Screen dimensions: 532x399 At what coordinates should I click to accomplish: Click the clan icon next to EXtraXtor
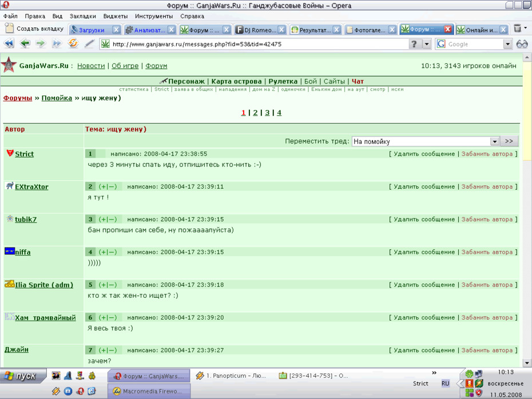point(10,185)
